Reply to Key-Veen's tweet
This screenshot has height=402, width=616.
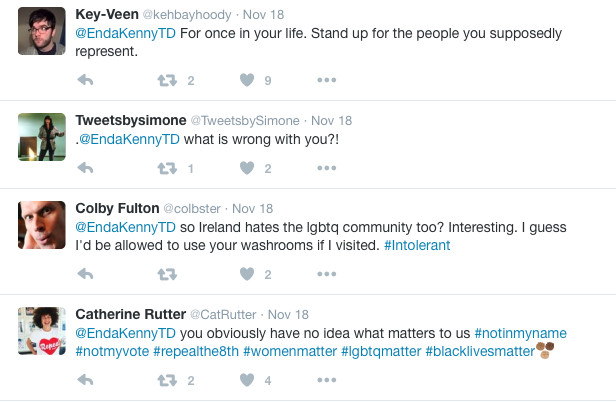[85, 79]
